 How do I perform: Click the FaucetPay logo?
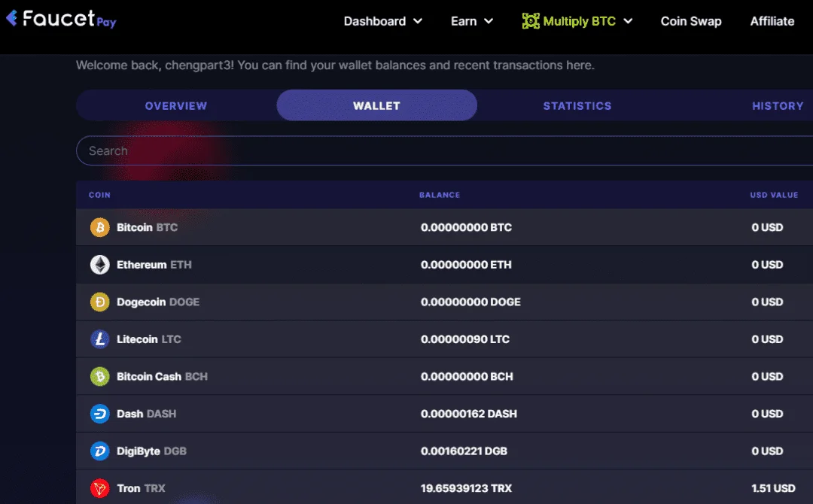click(61, 19)
